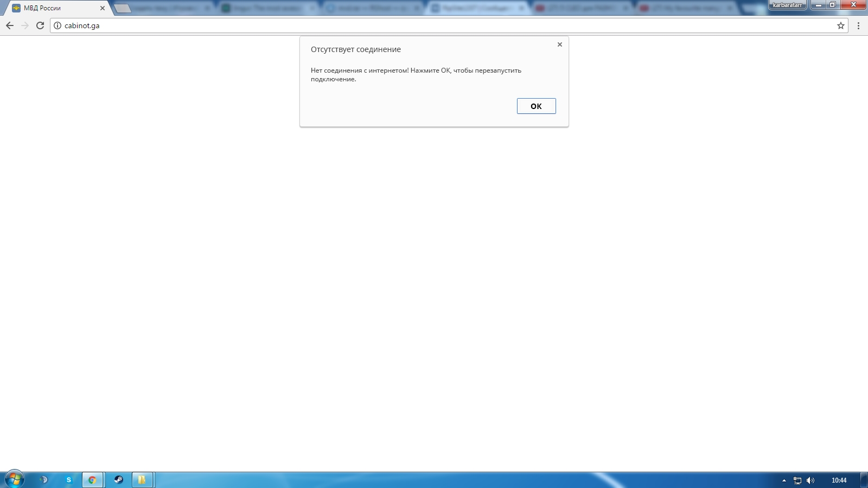
Task: Click the address bar showing cabinot.ga
Action: pos(449,25)
